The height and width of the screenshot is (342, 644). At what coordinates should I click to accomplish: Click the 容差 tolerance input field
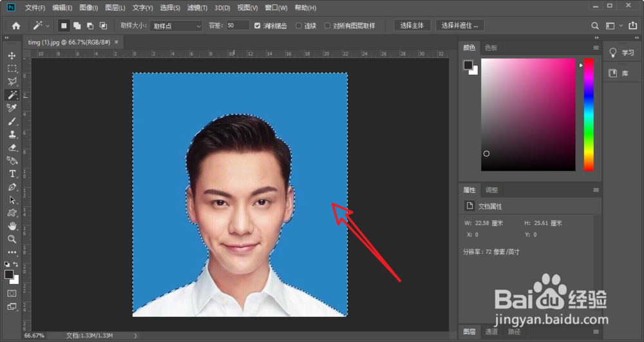point(238,26)
